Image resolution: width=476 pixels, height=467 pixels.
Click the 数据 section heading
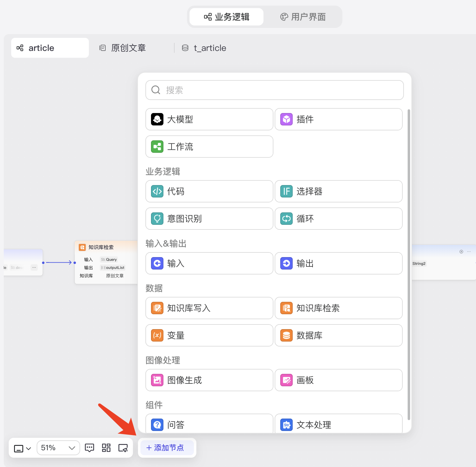[x=154, y=288]
